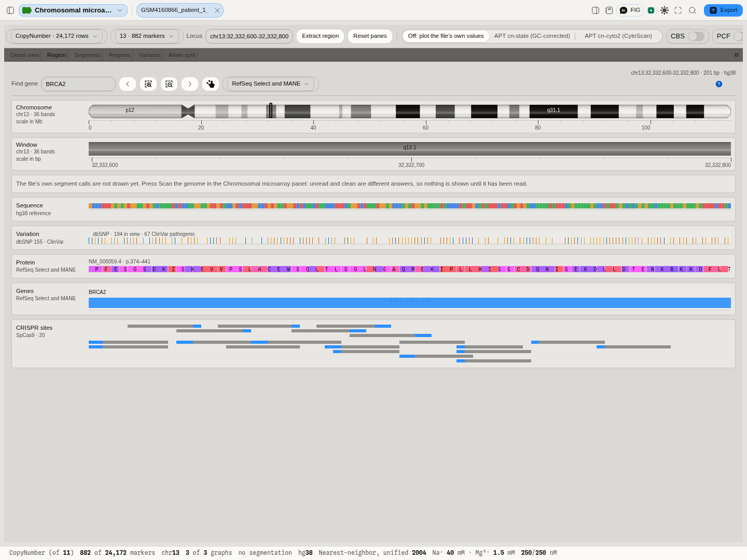Click the position marker on chromosome ideogram
The width and height of the screenshot is (747, 560).
(x=271, y=110)
